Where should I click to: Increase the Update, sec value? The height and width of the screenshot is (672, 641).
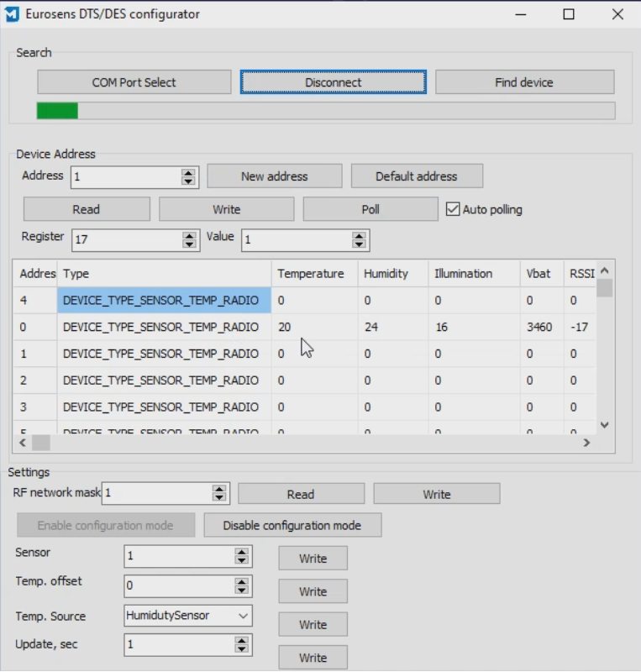coord(241,640)
